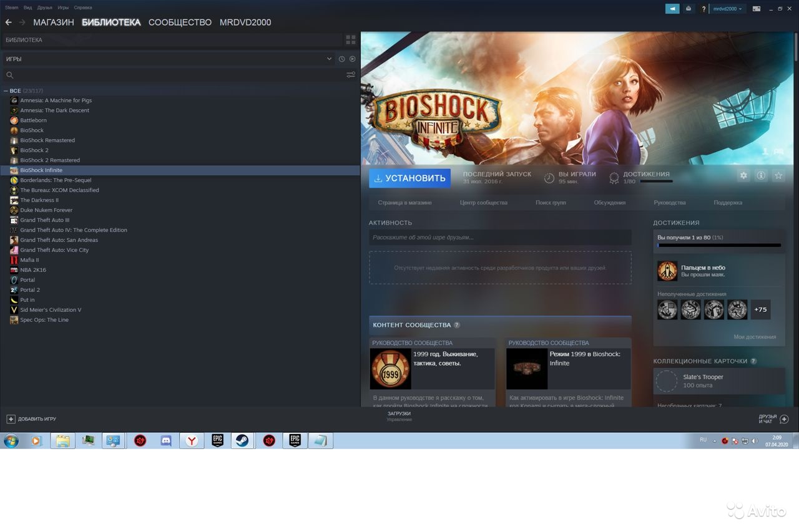Toggle the recent activity clock filter
The image size is (799, 532).
(341, 59)
